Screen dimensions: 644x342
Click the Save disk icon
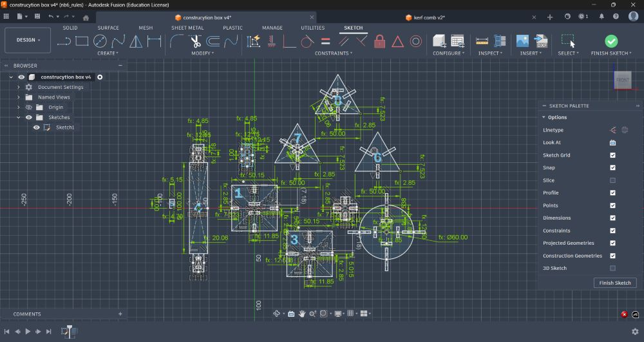click(37, 16)
